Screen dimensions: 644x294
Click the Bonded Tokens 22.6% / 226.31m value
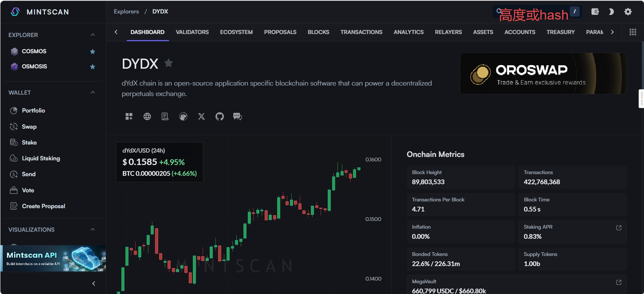tap(436, 264)
